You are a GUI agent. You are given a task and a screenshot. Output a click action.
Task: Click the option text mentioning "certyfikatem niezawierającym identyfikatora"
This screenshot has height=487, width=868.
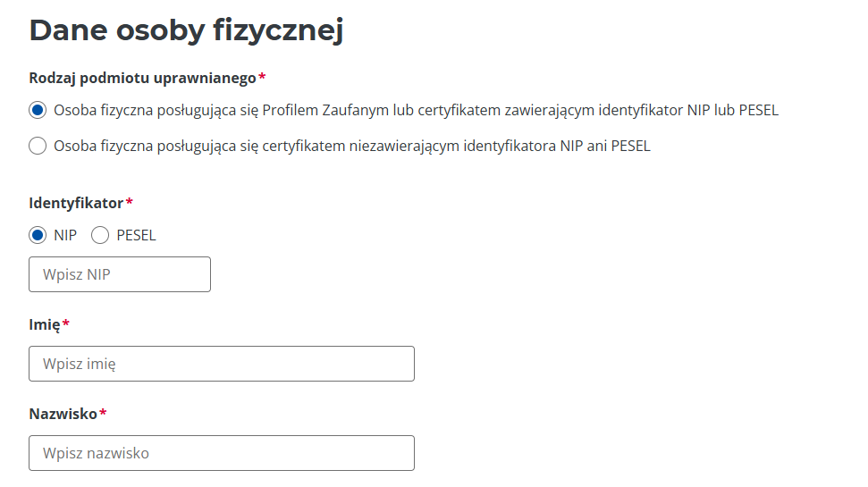tap(351, 146)
